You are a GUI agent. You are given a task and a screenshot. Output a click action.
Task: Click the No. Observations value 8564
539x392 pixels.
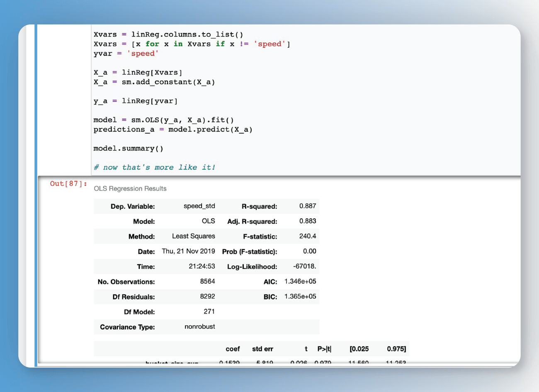tap(207, 281)
